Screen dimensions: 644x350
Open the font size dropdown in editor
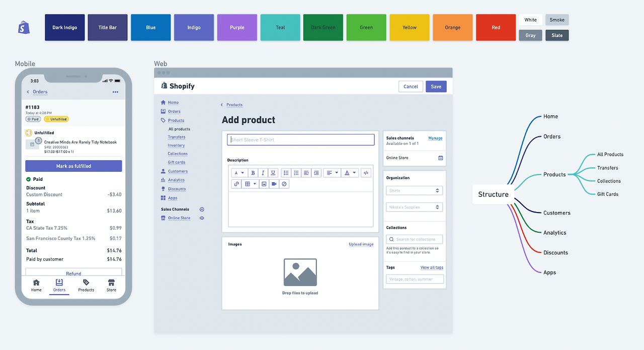tap(239, 173)
